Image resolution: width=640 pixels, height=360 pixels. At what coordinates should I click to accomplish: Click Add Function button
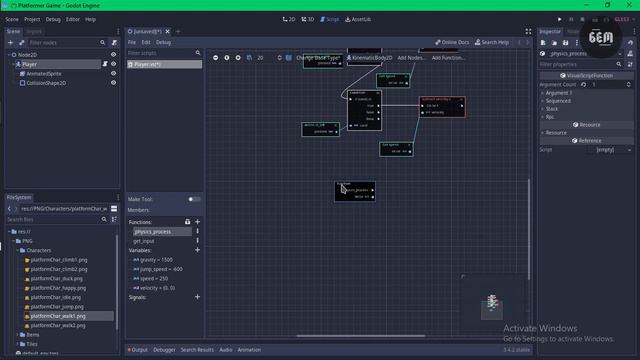coord(448,58)
